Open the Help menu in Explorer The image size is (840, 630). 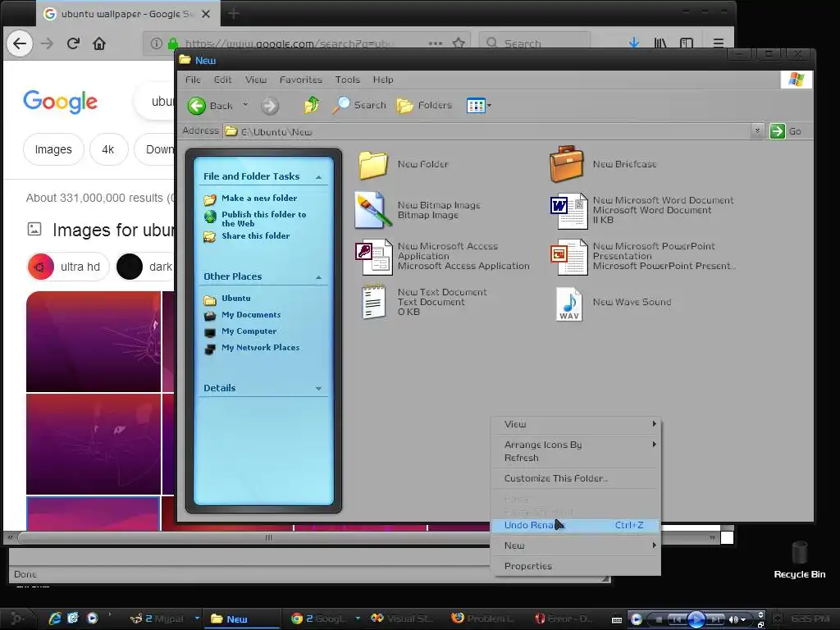[x=383, y=80]
